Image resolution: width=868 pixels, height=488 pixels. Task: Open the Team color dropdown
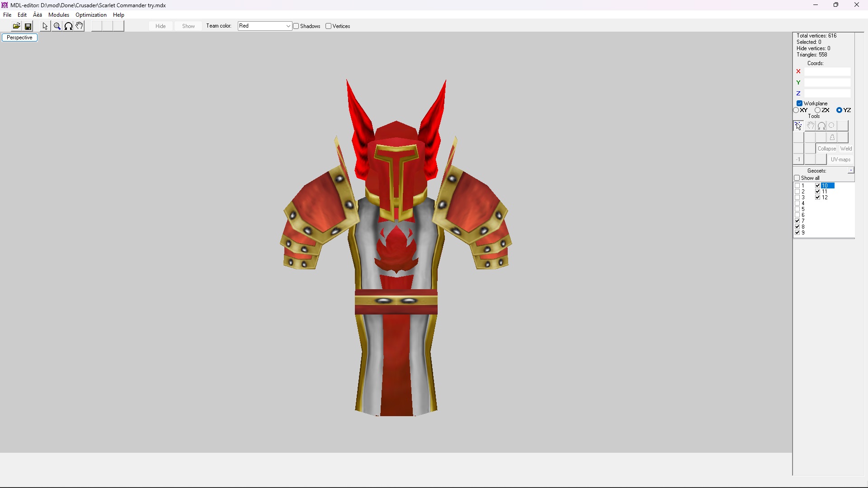coord(264,26)
